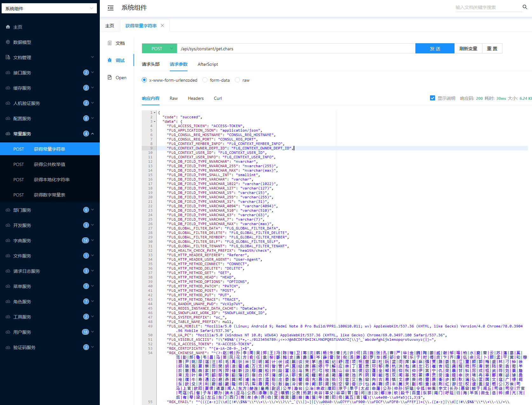
Task: Close the 获得常量字符串 tab
Action: click(162, 26)
